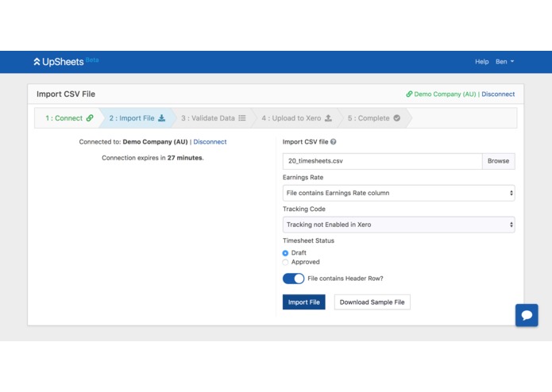Click the chain icon in Connect step
Screen dimensions: 552x392
point(90,118)
